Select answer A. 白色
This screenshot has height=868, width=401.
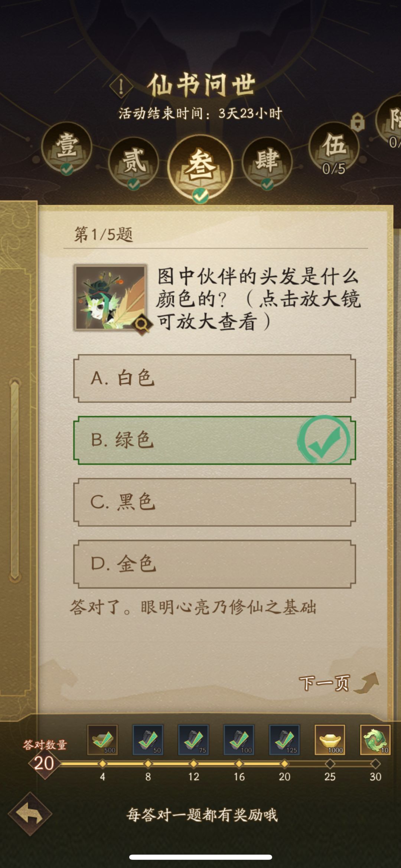point(215,378)
